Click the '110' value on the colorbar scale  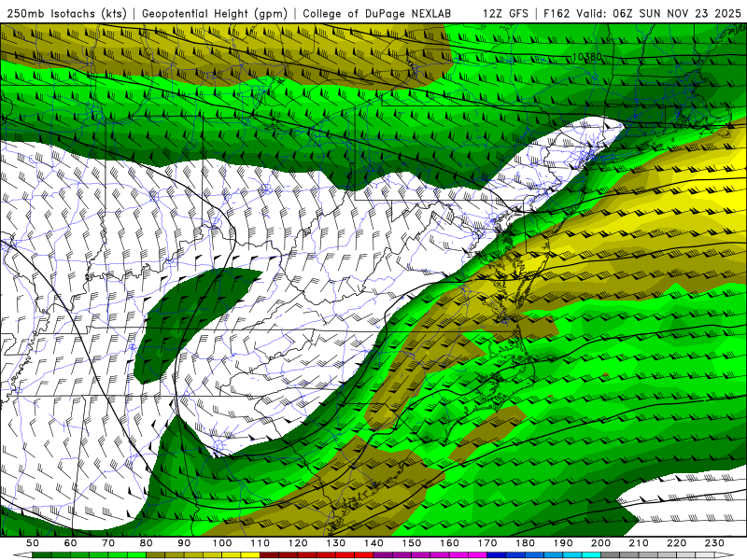pyautogui.click(x=261, y=543)
